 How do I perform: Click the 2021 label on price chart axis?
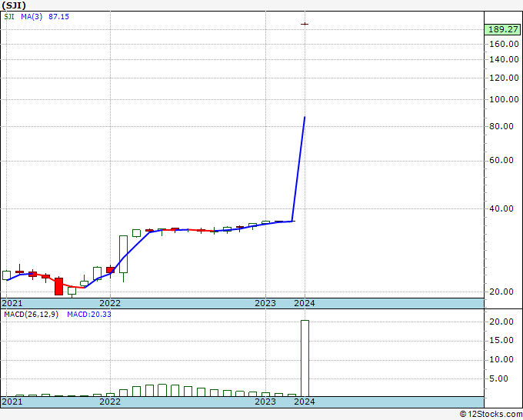click(x=12, y=303)
